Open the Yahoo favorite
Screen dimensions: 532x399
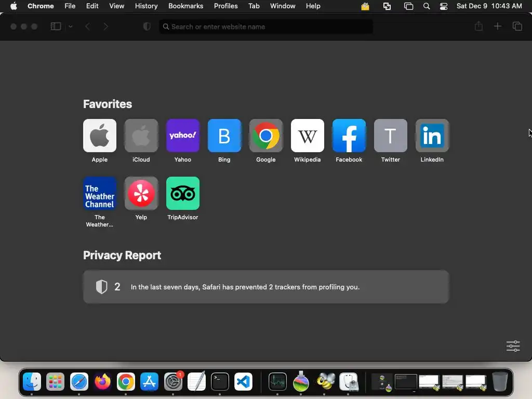[x=182, y=136]
